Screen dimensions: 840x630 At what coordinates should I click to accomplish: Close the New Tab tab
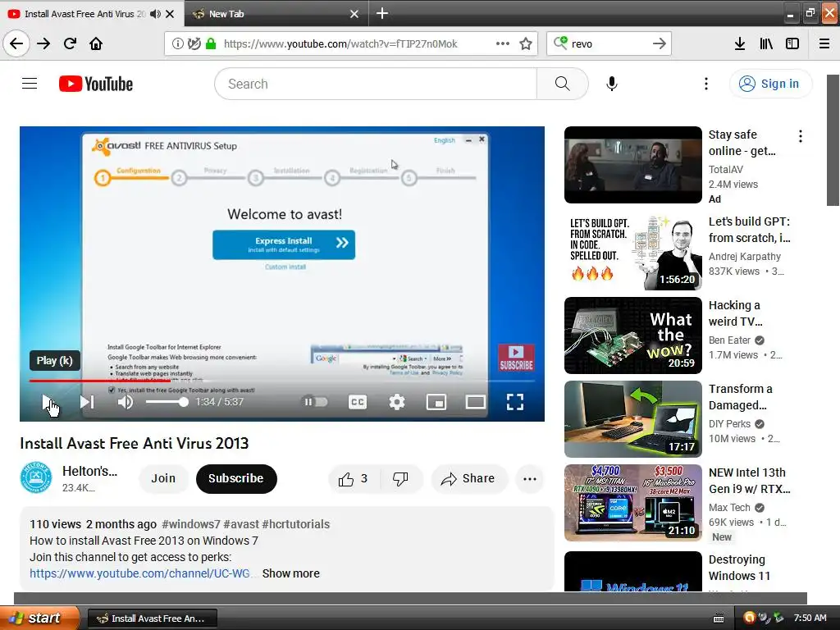click(x=354, y=14)
